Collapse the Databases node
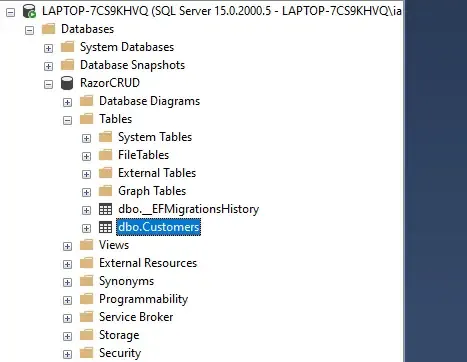 [x=29, y=31]
